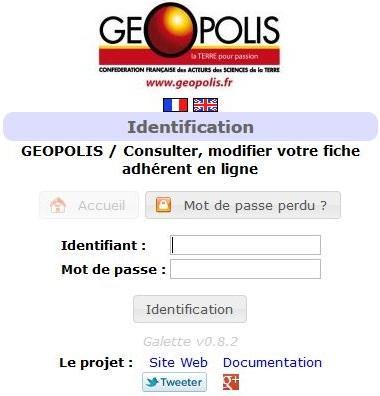Open the Accueil home button
Screen dimensions: 380x396
(x=89, y=205)
